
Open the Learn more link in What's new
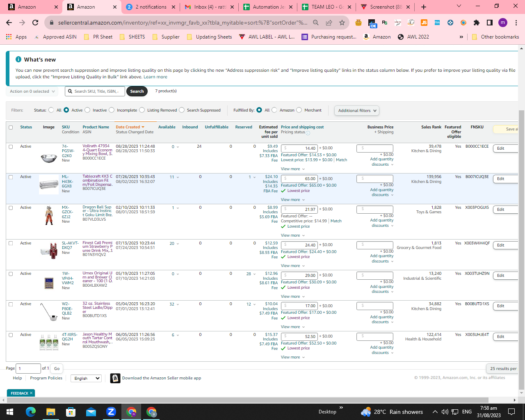tap(155, 77)
